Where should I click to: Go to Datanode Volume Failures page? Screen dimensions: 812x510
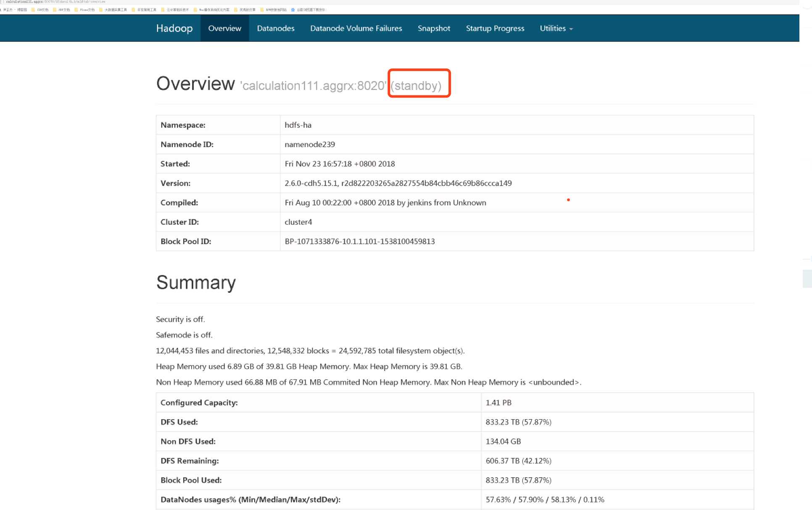356,28
